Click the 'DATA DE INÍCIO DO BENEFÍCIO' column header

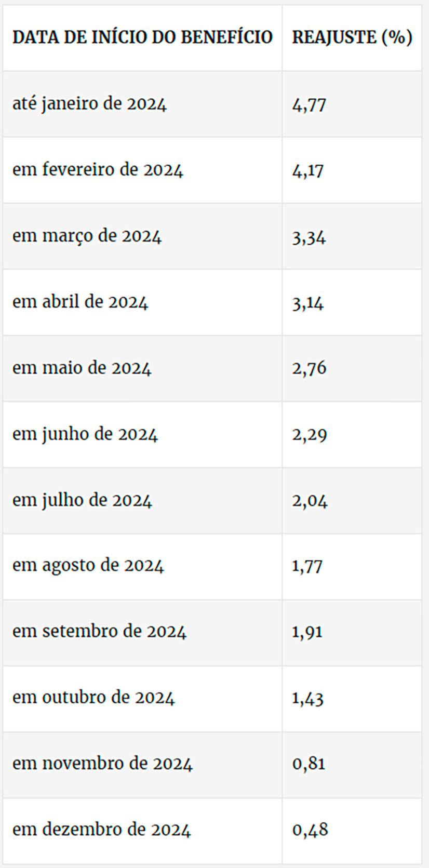(142, 37)
